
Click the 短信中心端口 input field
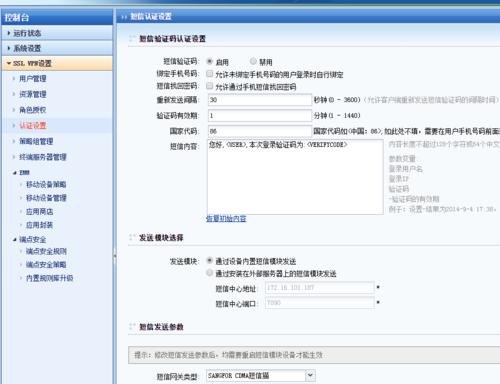pos(319,303)
